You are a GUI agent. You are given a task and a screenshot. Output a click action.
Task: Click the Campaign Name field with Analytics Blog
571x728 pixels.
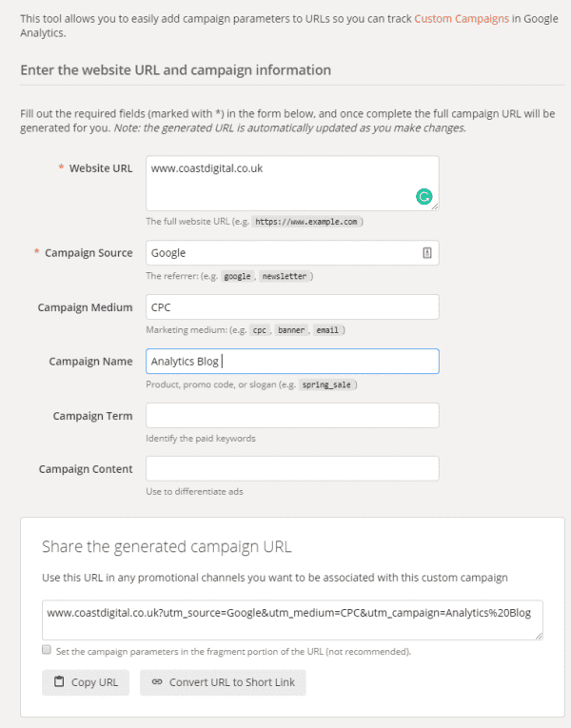291,362
